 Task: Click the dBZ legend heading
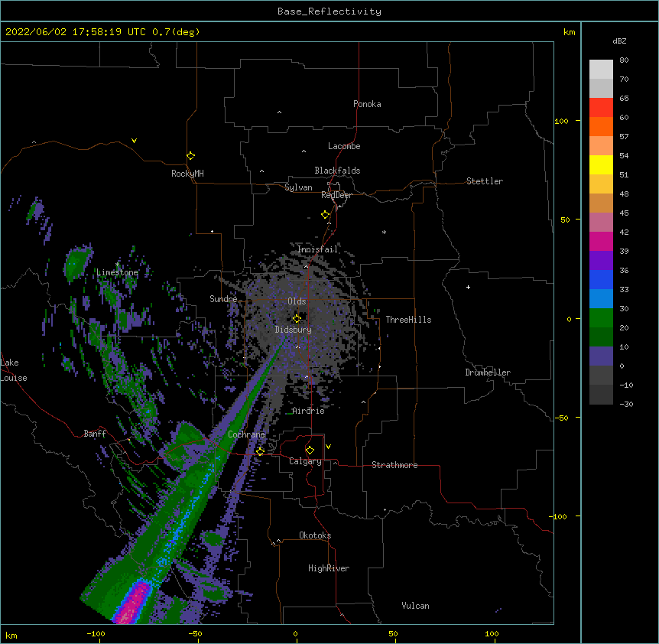coord(619,41)
